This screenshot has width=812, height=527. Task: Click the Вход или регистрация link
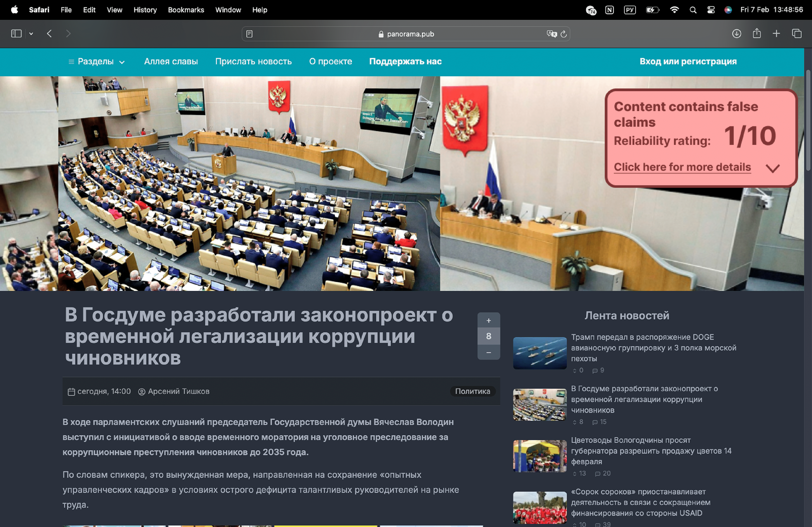[x=688, y=62]
